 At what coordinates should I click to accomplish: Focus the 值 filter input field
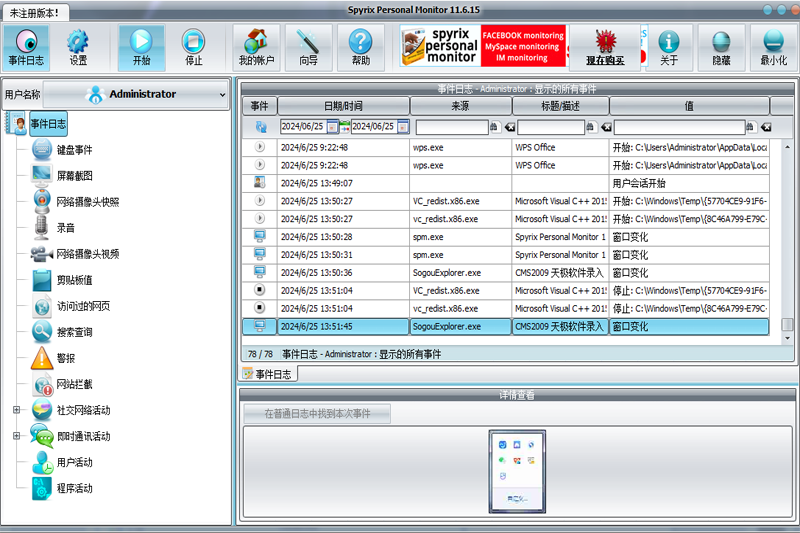tap(680, 127)
